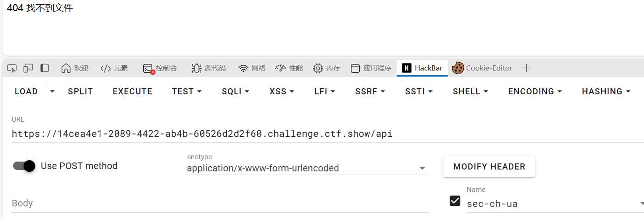644x219 pixels.
Task: Turn off the Use POST method switch
Action: click(24, 166)
